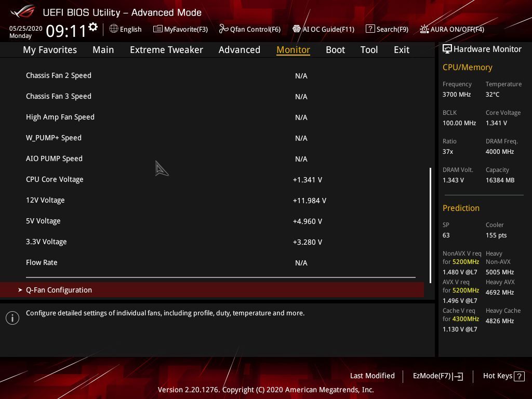Open the My Favorites tab
This screenshot has width=532, height=399.
[50, 49]
